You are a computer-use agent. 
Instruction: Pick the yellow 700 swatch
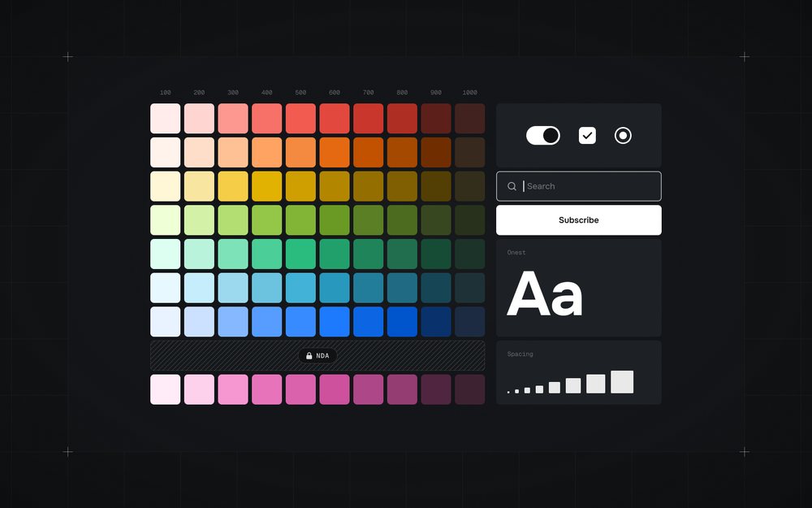368,186
